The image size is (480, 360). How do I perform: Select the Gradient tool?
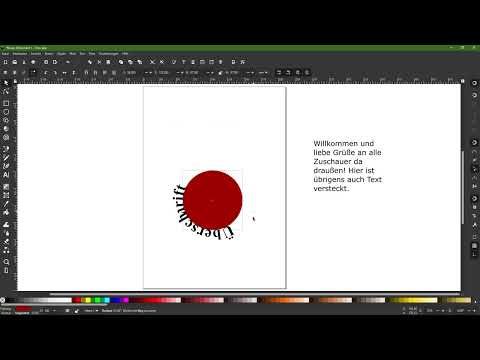[x=6, y=187]
